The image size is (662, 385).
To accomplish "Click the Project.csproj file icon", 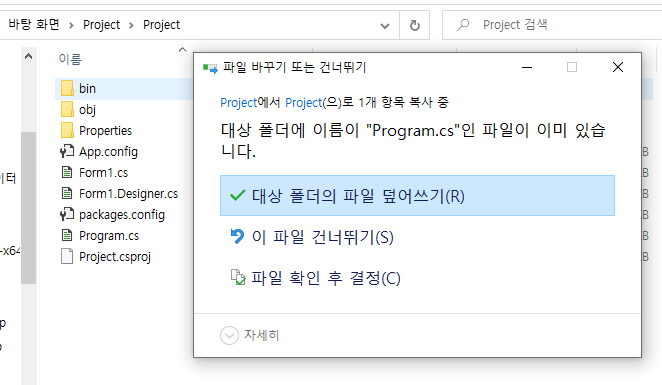I will (x=67, y=256).
